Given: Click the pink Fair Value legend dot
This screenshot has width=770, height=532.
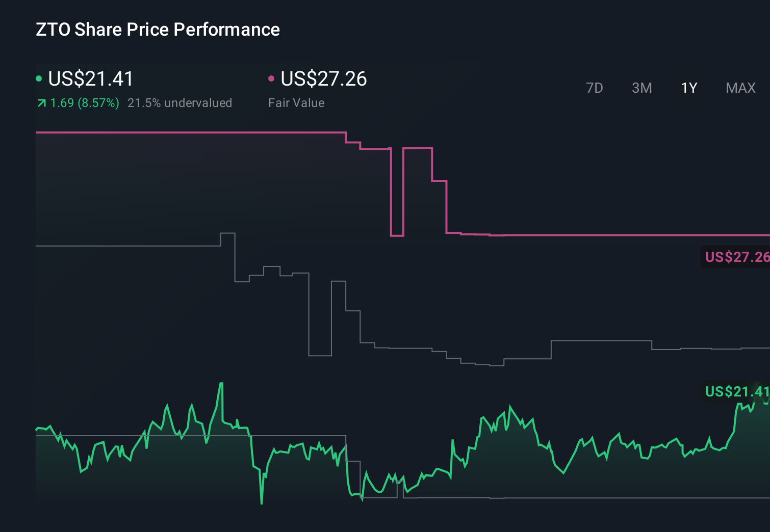Looking at the screenshot, I should pyautogui.click(x=272, y=77).
